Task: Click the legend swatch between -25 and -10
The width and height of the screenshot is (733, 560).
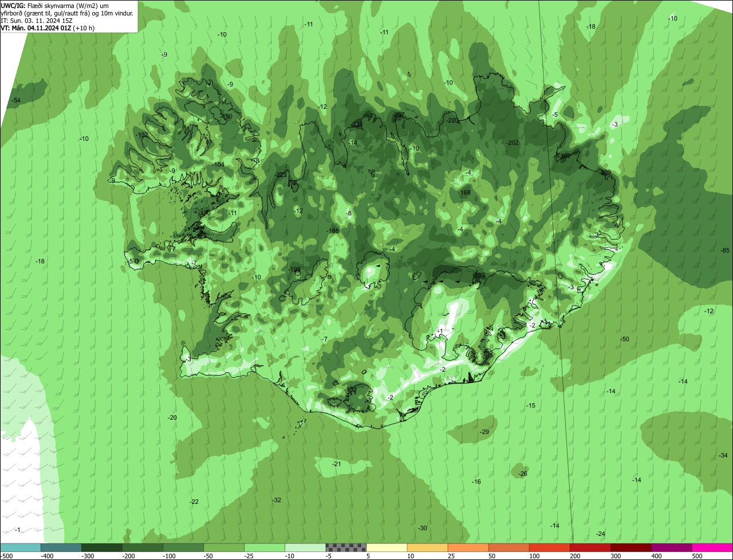Action: [x=265, y=547]
